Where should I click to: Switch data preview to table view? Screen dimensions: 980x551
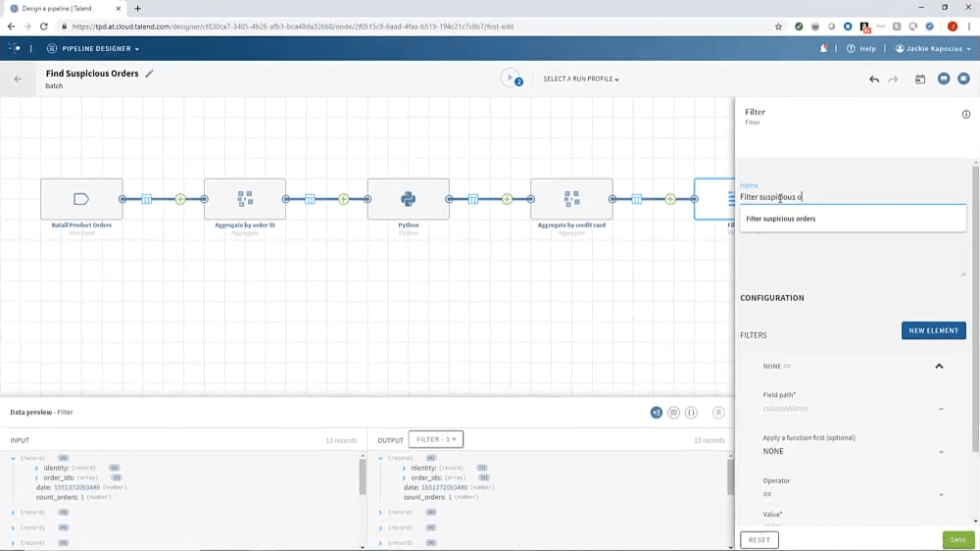[x=673, y=413]
